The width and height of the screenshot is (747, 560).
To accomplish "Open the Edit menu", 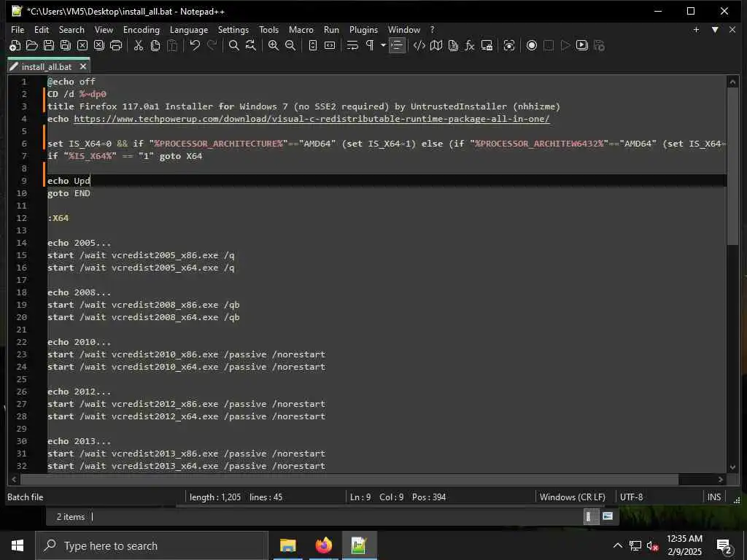I will point(42,30).
